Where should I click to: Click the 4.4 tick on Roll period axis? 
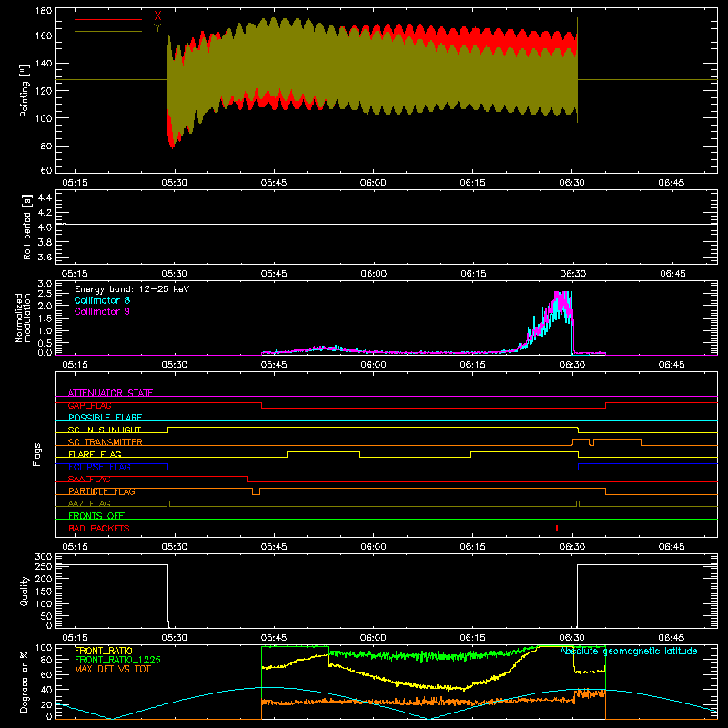coord(45,197)
